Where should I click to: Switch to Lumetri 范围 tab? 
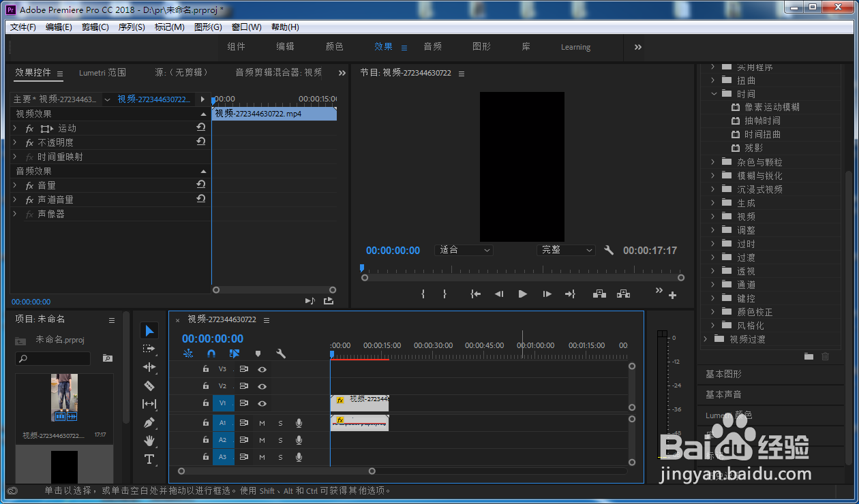pyautogui.click(x=102, y=72)
